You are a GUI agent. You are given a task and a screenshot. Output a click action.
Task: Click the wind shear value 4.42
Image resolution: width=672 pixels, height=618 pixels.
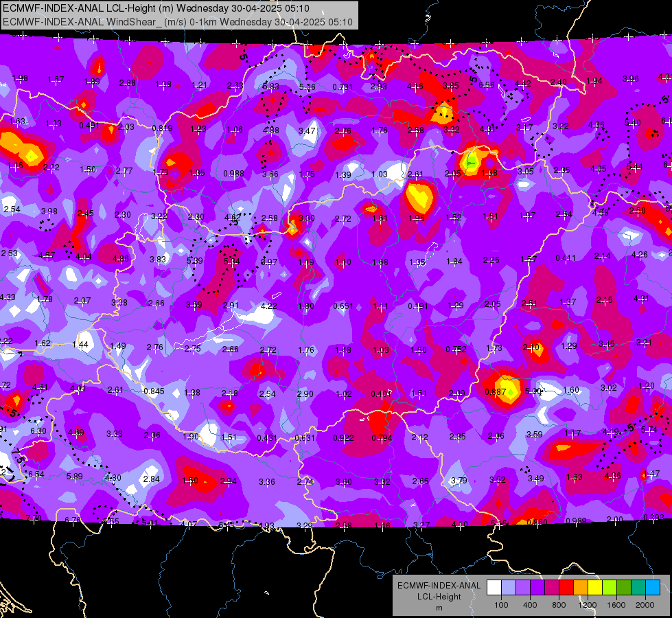523,84
